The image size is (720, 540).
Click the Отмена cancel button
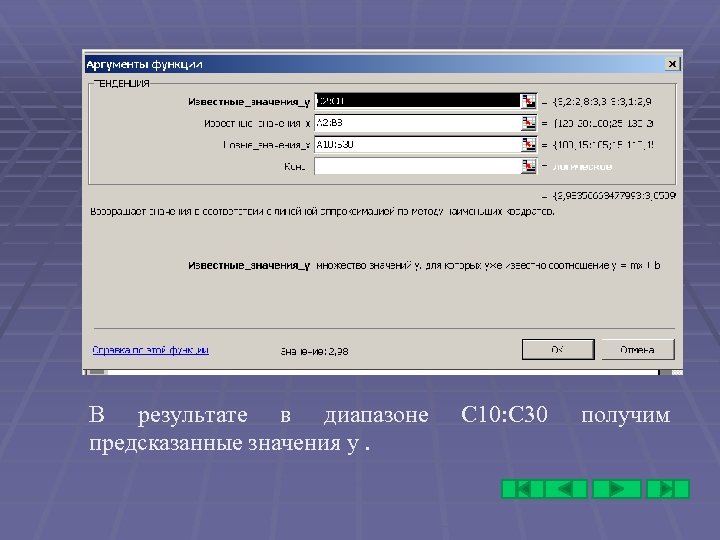pyautogui.click(x=638, y=350)
